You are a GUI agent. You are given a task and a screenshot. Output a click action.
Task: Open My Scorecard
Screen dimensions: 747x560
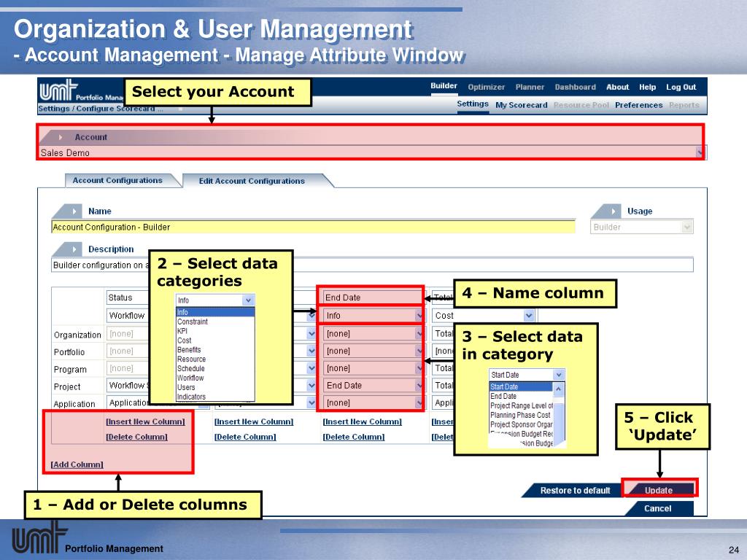[521, 105]
